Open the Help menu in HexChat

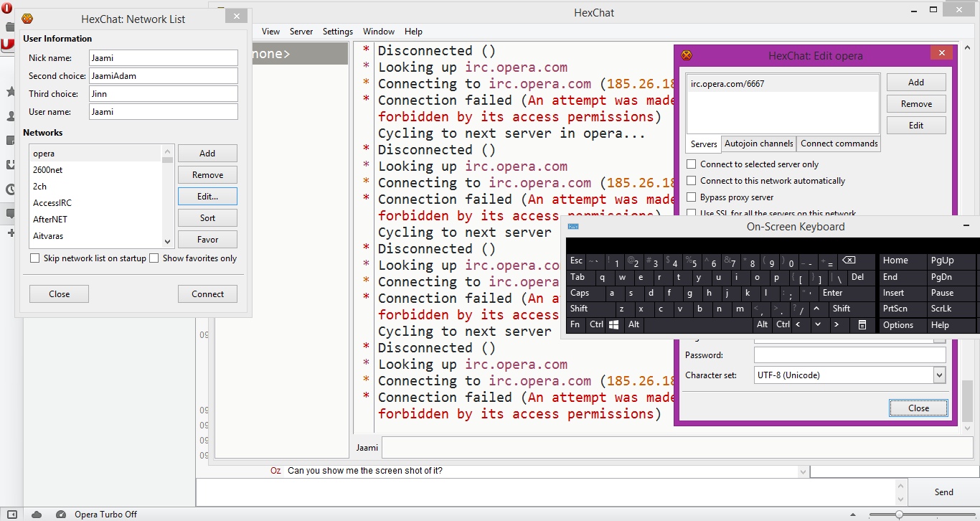pyautogui.click(x=413, y=32)
